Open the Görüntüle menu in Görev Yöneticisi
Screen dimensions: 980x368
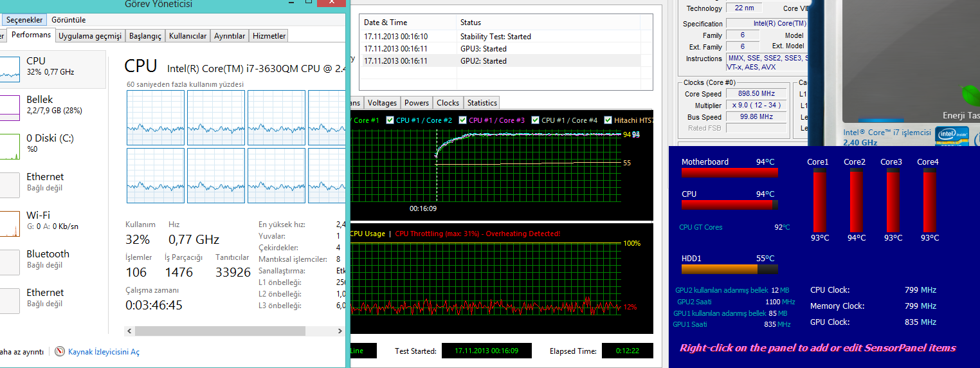click(x=68, y=20)
